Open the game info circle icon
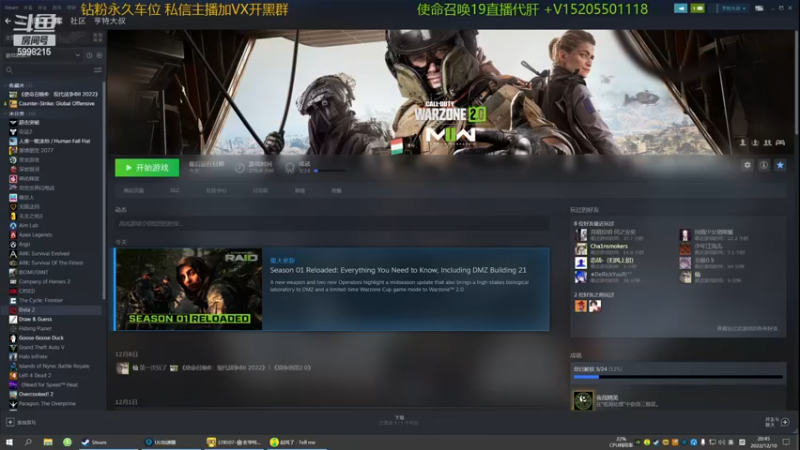Screen dimensions: 800x450 point(764,165)
